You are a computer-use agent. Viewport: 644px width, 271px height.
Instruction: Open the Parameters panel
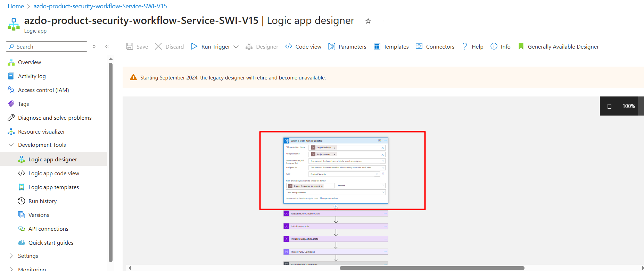[347, 46]
